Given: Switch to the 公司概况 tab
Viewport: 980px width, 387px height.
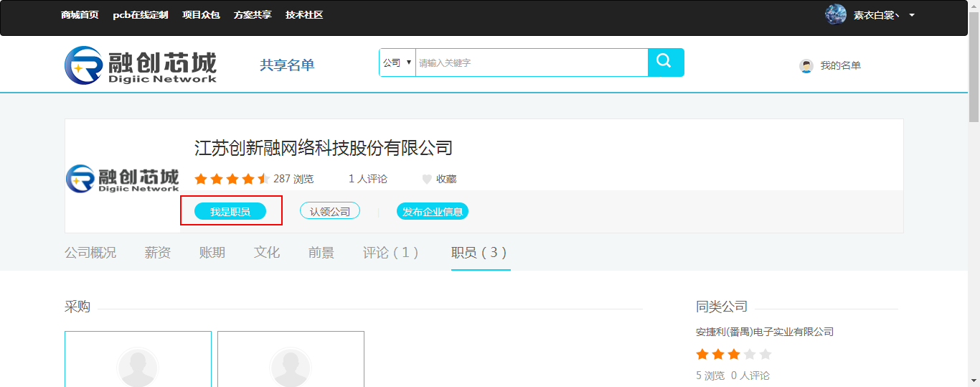Looking at the screenshot, I should 90,253.
